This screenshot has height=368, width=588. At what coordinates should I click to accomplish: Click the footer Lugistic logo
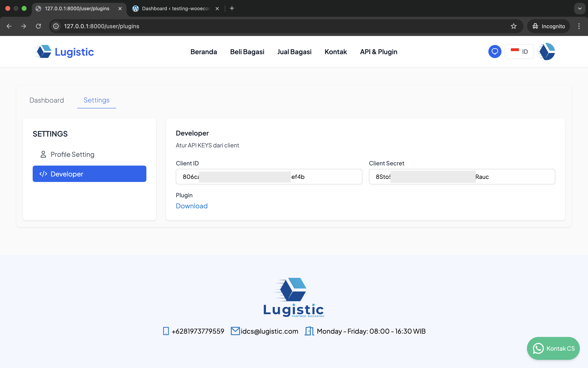pyautogui.click(x=294, y=297)
